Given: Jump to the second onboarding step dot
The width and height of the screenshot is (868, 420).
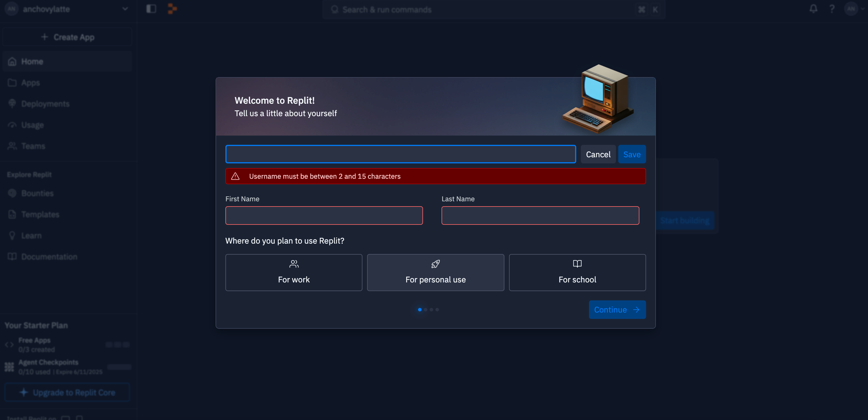Looking at the screenshot, I should point(426,310).
